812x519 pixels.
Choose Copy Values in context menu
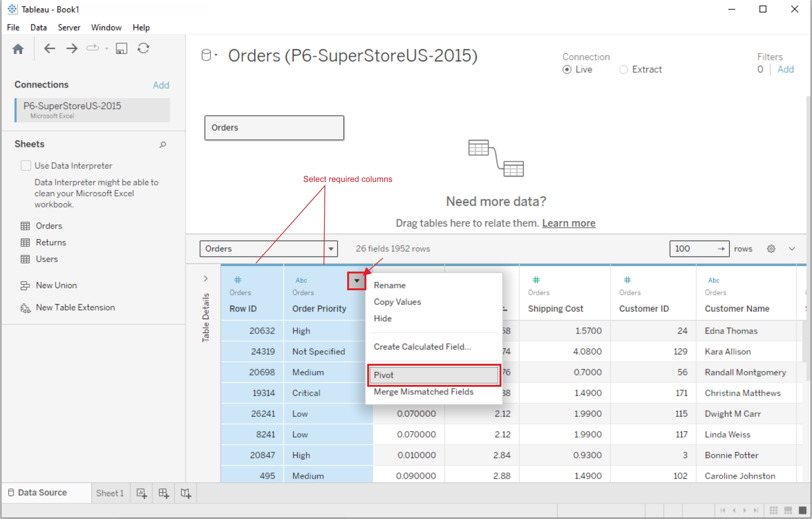click(434, 302)
